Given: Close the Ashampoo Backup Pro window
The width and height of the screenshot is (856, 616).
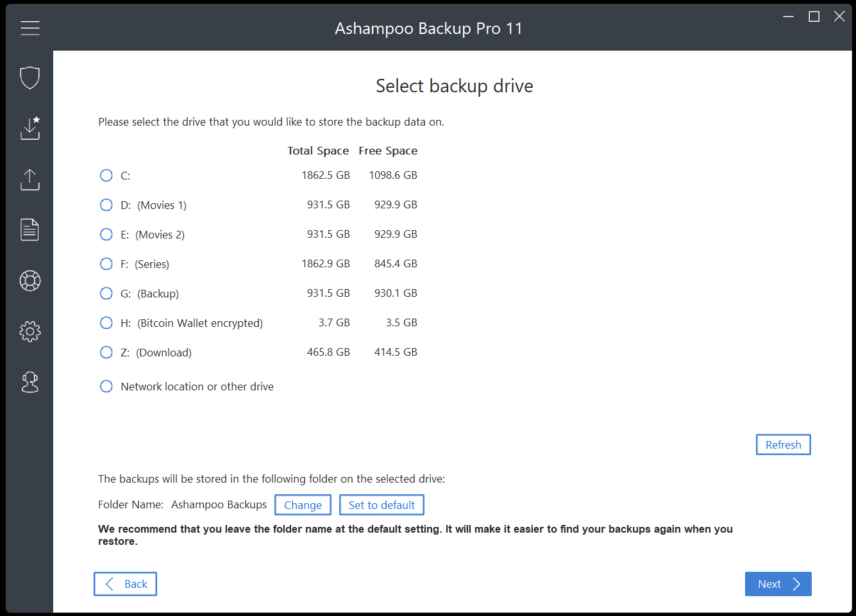Looking at the screenshot, I should coord(839,17).
